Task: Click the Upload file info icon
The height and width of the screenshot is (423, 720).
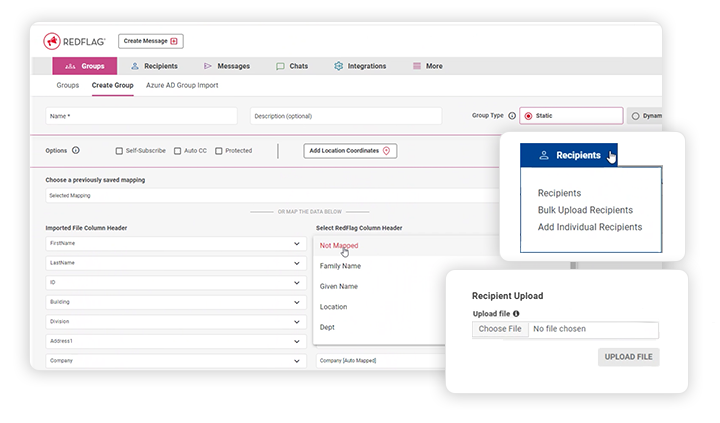Action: 516,314
